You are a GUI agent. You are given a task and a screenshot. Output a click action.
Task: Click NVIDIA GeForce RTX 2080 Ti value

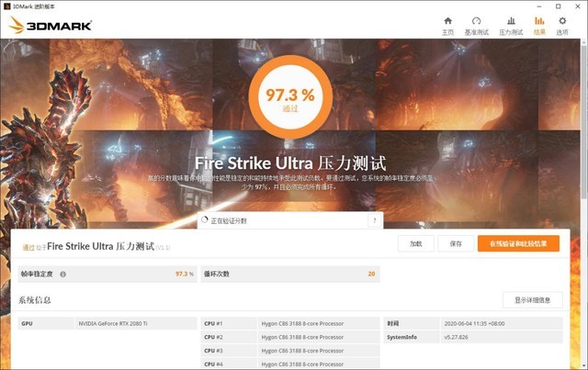click(113, 323)
